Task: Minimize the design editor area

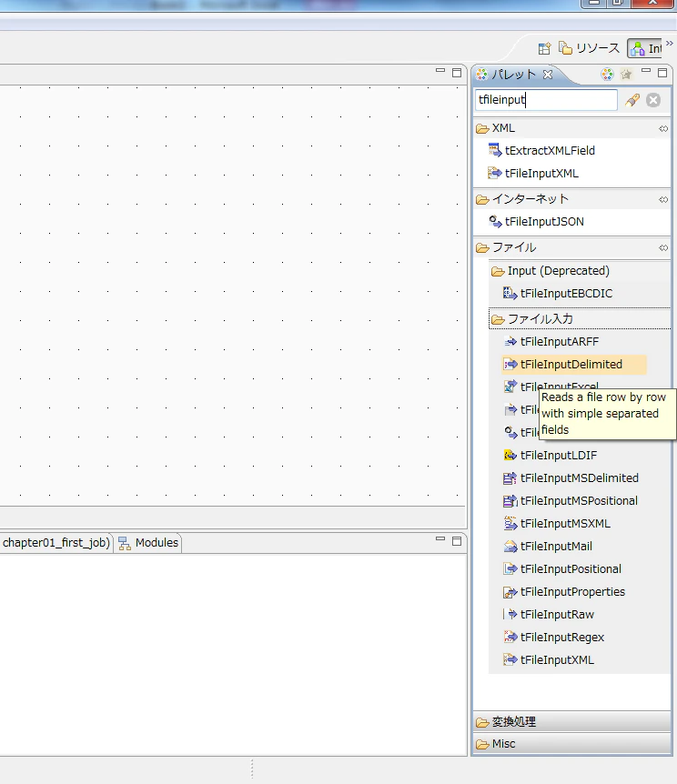Action: 440,71
